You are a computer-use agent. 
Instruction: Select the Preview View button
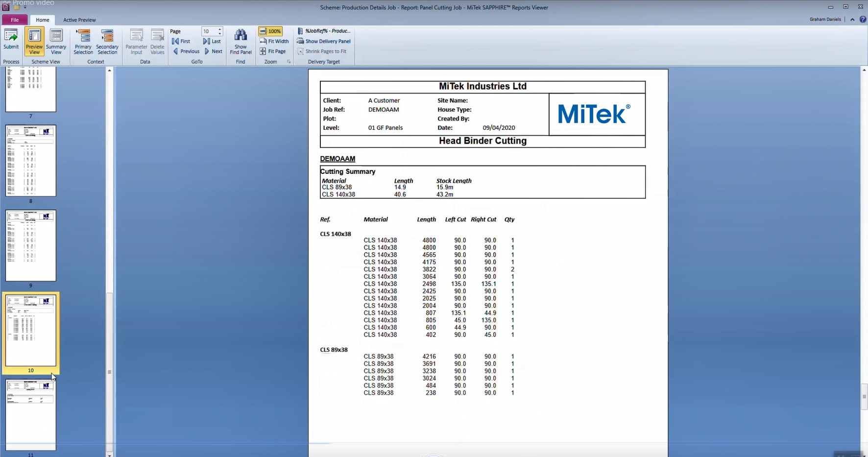(34, 42)
